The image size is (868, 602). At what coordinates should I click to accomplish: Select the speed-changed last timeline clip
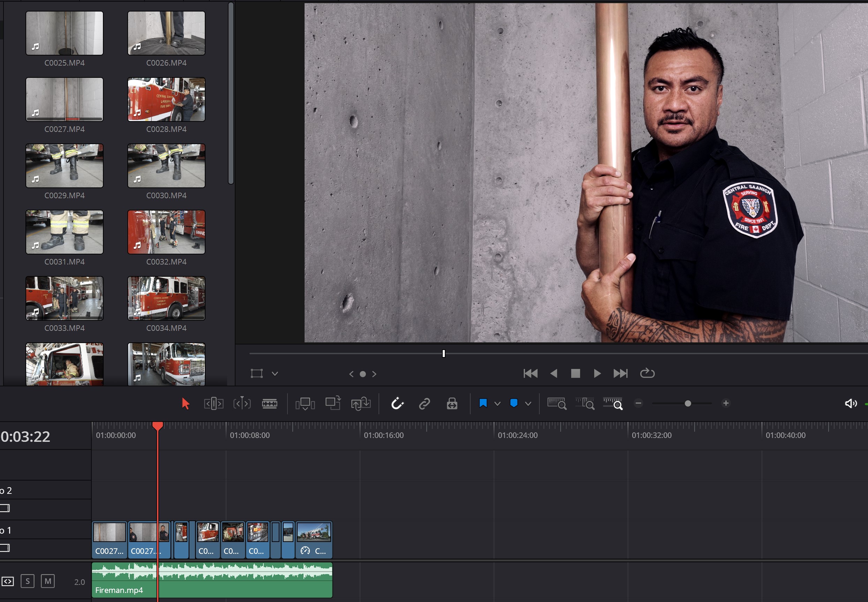click(314, 540)
